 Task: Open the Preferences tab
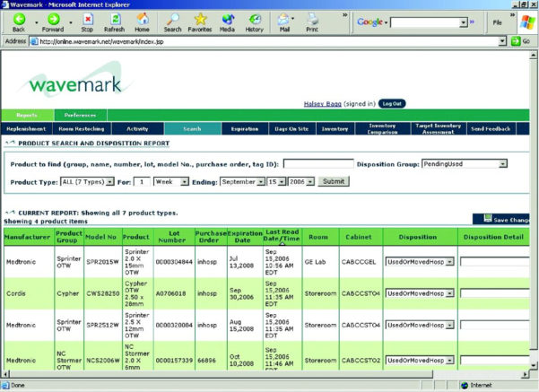81,115
